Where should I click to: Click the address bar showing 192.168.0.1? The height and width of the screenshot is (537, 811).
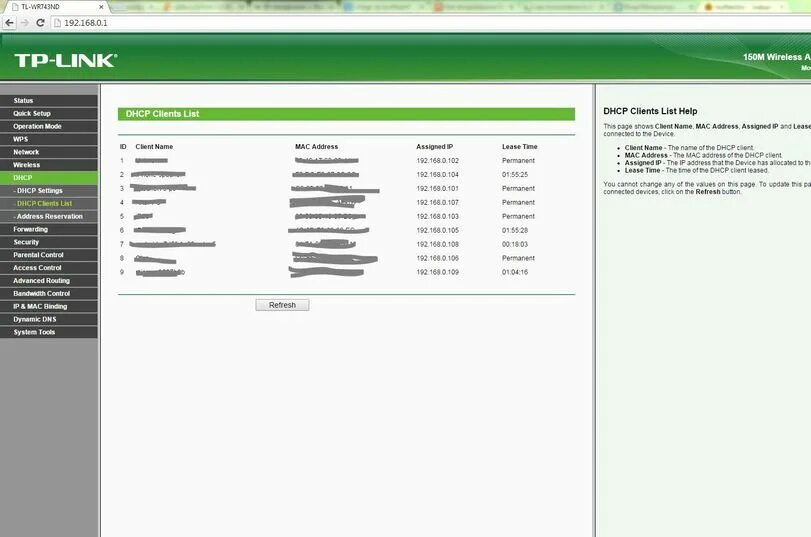429,23
